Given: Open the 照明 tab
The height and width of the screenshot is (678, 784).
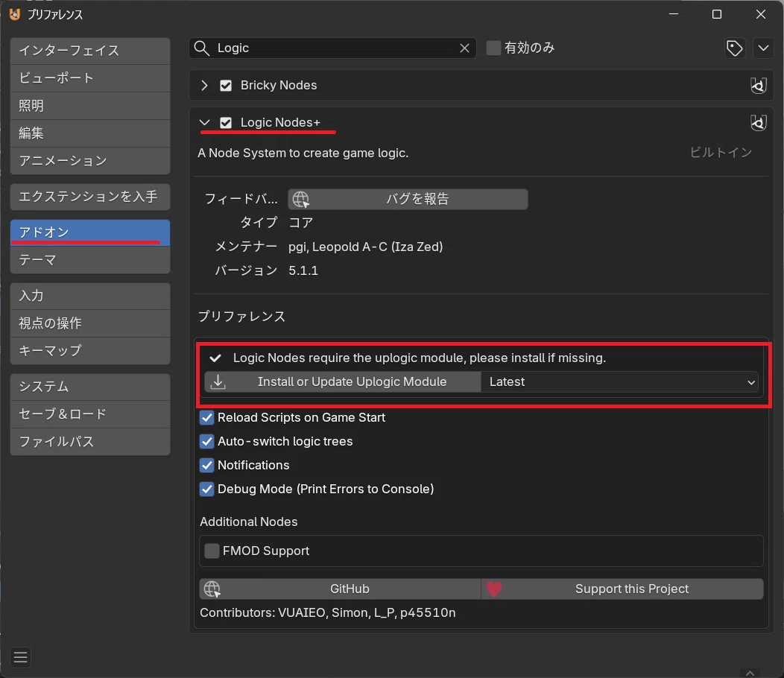Looking at the screenshot, I should [90, 106].
